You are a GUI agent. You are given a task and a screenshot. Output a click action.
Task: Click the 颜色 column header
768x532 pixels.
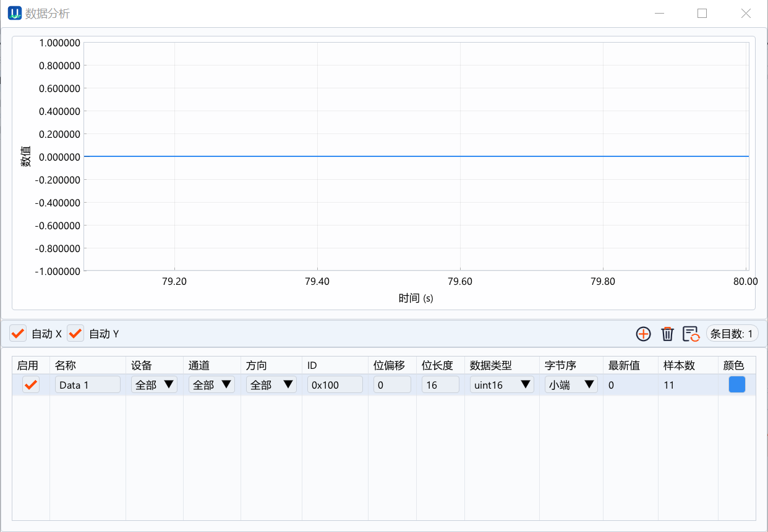point(737,365)
